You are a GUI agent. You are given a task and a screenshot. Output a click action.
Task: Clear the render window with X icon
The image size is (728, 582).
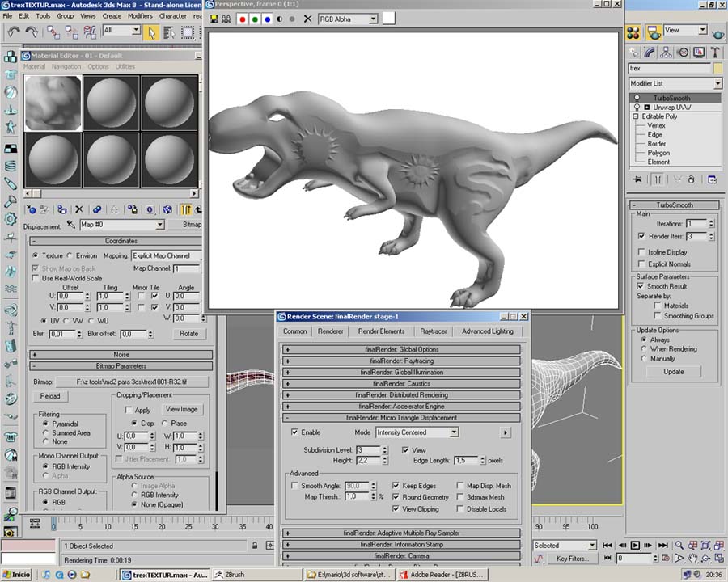click(x=307, y=19)
